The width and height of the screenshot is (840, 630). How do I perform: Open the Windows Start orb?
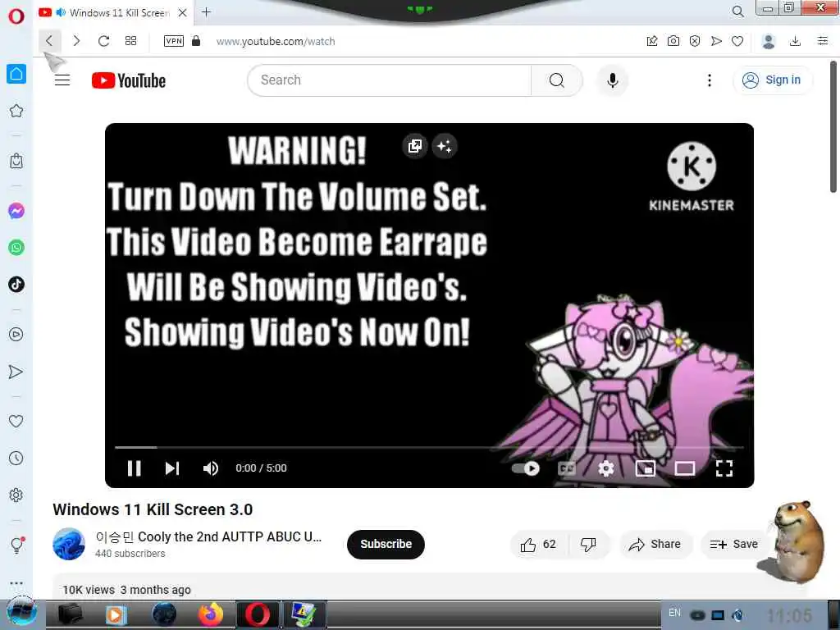click(21, 612)
